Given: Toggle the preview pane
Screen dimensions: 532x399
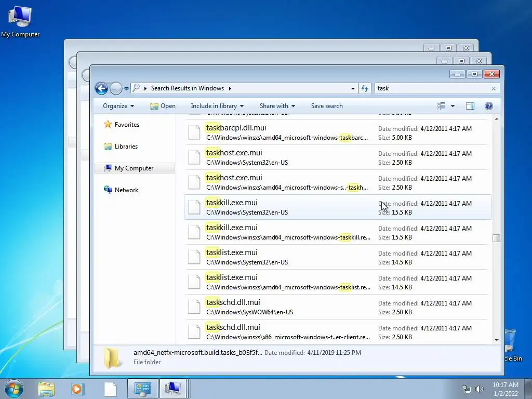Looking at the screenshot, I should 470,106.
